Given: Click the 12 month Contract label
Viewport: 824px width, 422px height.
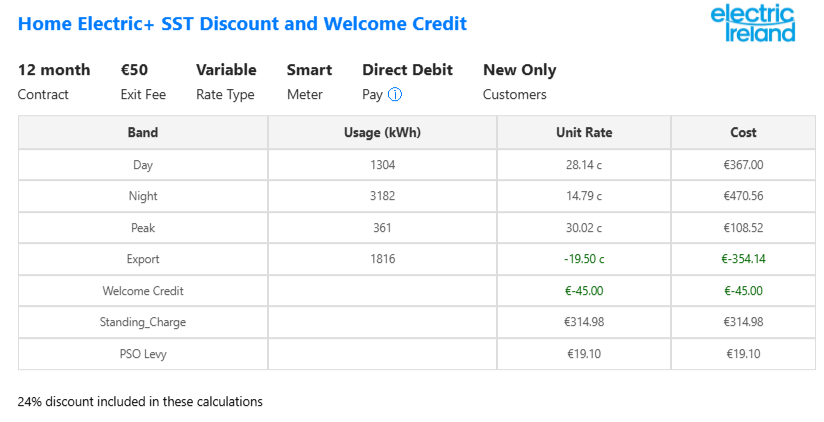Looking at the screenshot, I should [x=54, y=82].
